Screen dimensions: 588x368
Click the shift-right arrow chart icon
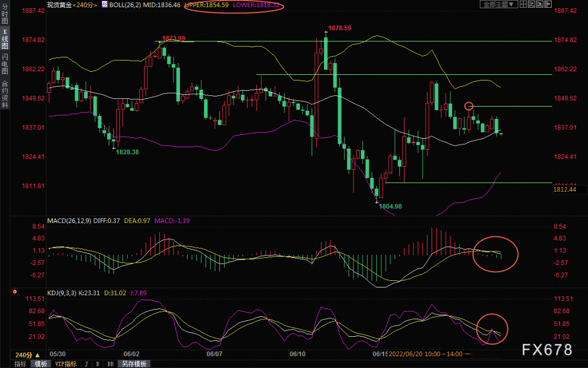pos(548,4)
